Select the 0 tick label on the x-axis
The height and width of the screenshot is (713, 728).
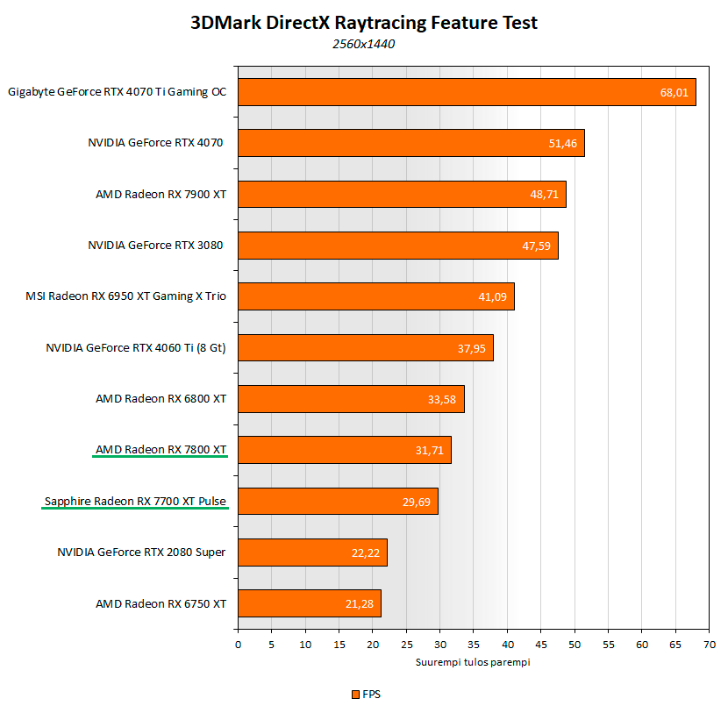click(239, 645)
